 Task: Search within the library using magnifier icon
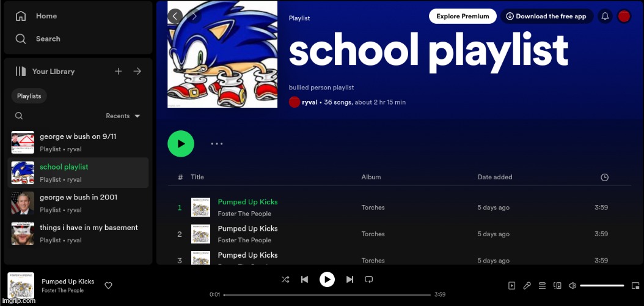pyautogui.click(x=19, y=116)
